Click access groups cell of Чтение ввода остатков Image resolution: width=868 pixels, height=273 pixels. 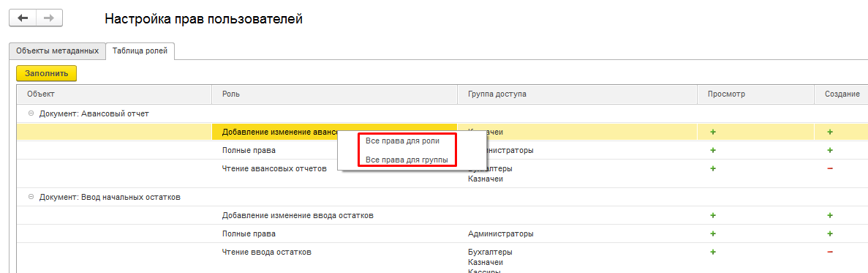tap(577, 258)
